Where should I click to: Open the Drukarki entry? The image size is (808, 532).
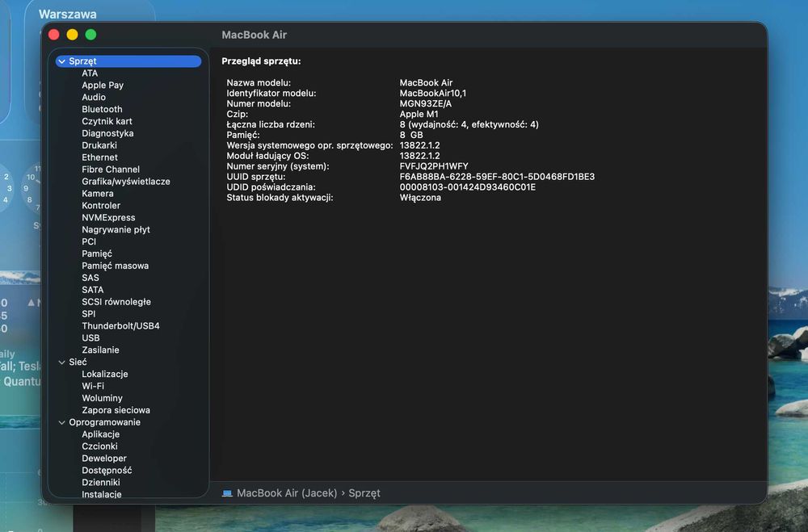click(x=99, y=145)
